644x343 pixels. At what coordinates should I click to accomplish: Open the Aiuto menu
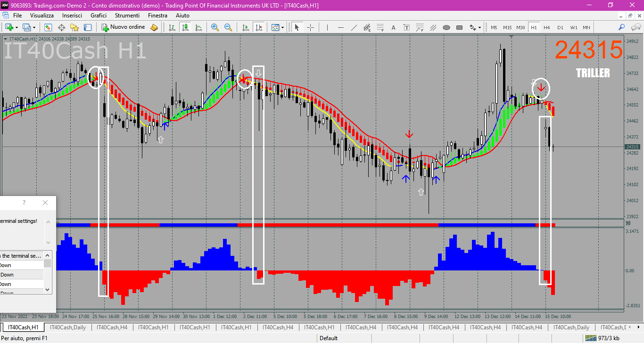[182, 16]
